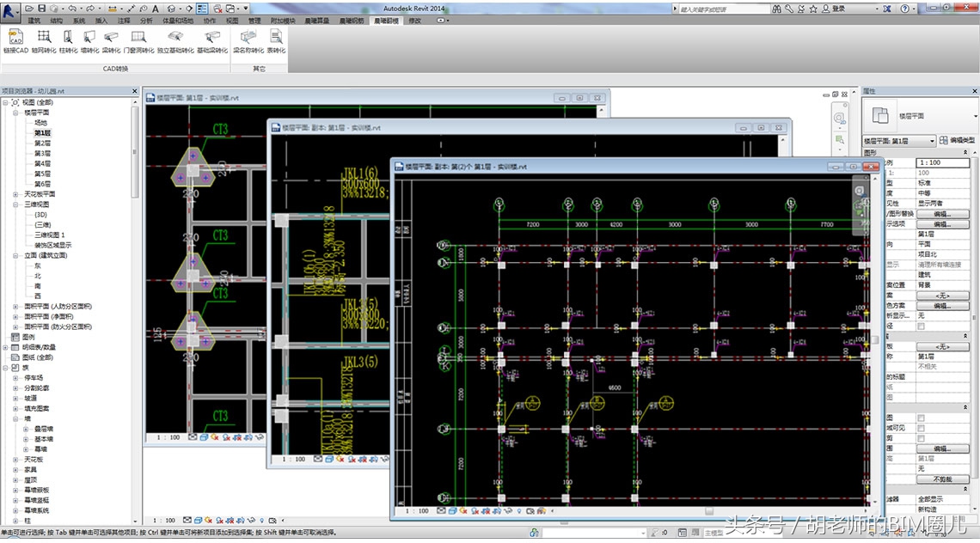Open the view scale dropdown showing 1:100

(x=945, y=161)
